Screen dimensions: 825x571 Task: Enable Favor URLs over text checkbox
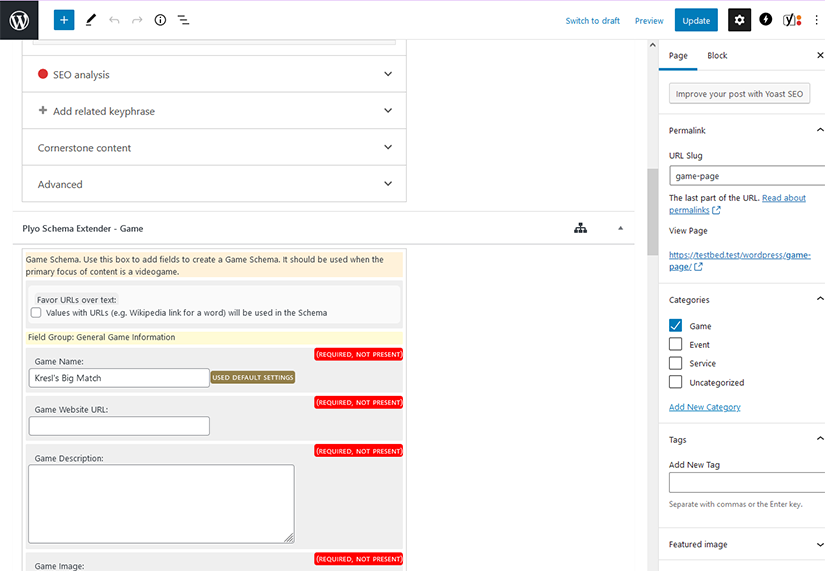click(x=36, y=313)
